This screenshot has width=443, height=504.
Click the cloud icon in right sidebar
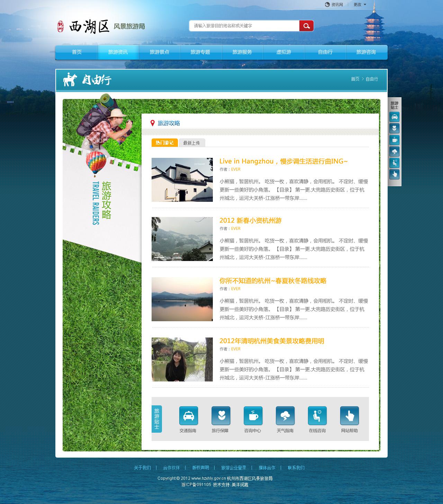click(x=395, y=152)
